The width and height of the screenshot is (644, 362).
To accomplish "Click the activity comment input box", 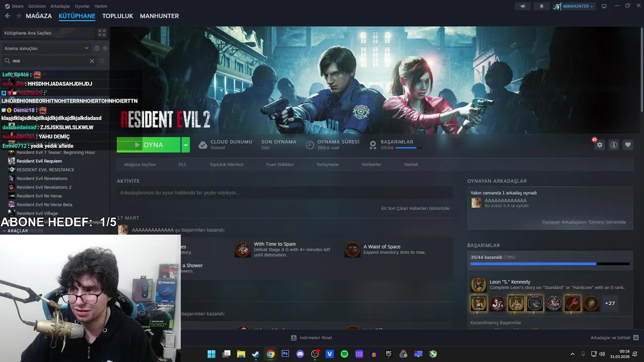I will [285, 193].
